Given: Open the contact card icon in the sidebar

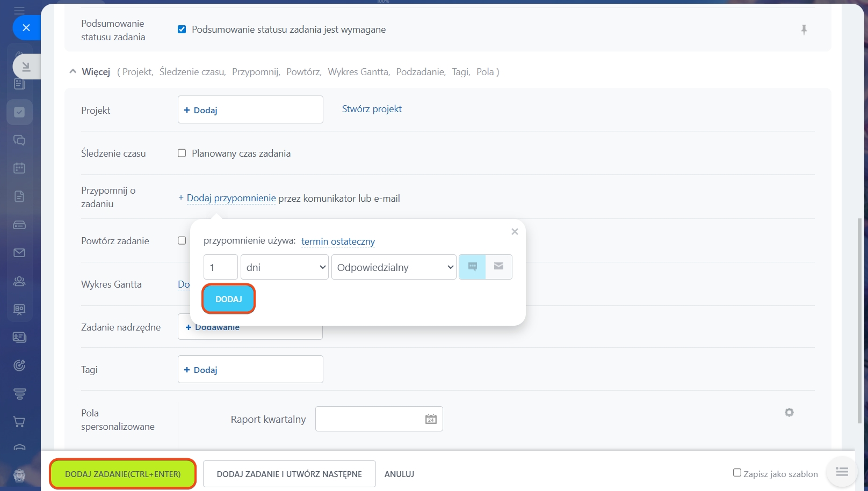Looking at the screenshot, I should click(x=19, y=338).
